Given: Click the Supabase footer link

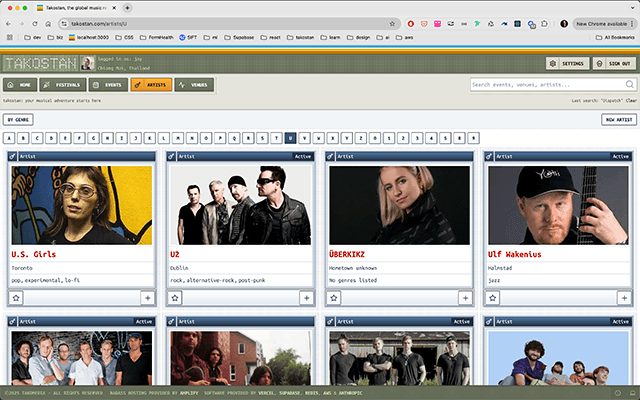Looking at the screenshot, I should [290, 393].
